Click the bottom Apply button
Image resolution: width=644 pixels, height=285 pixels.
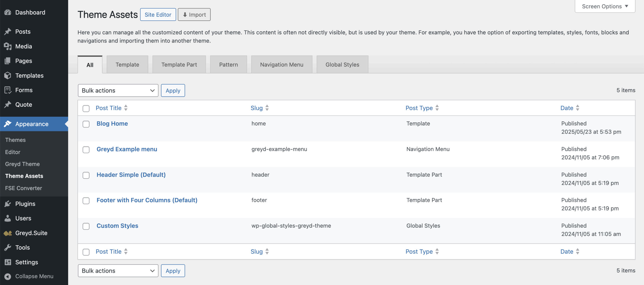(173, 271)
